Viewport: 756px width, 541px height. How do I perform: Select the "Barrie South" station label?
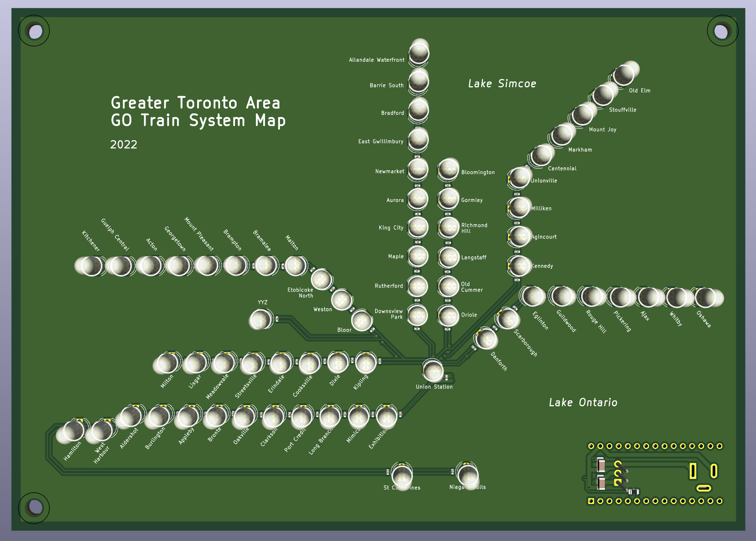tap(387, 85)
